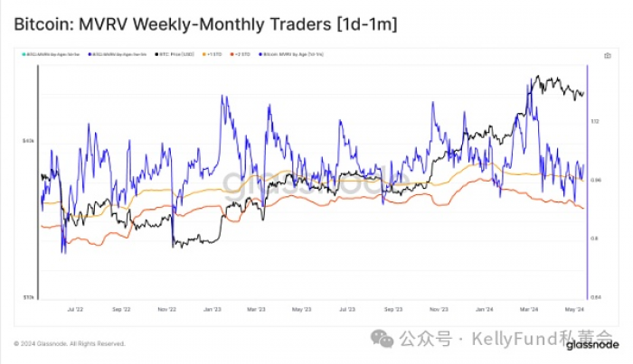Click the teal first legend series marker
Viewport: 633px width, 364px height.
(x=24, y=54)
